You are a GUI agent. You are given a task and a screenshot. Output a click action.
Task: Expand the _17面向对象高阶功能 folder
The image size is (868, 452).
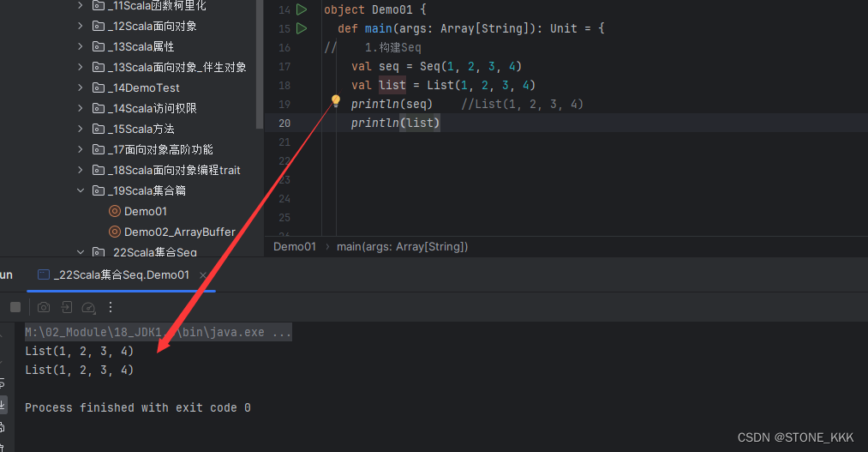81,149
